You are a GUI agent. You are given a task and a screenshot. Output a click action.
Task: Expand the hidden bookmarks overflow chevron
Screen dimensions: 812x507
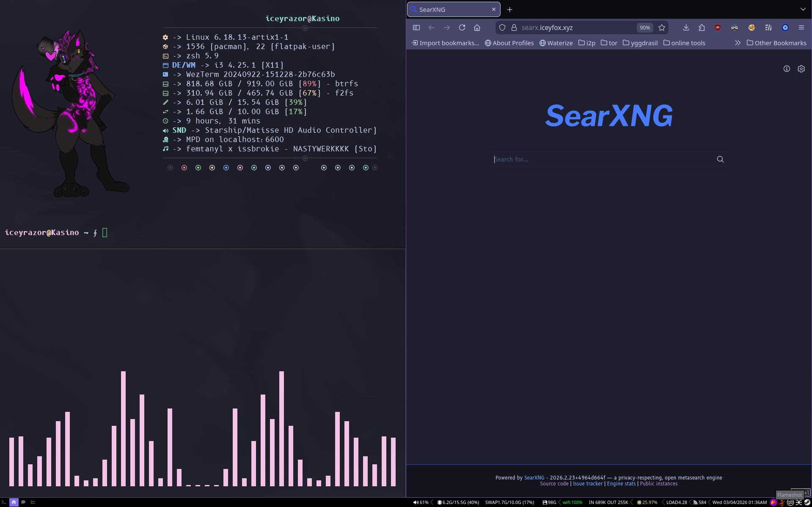pyautogui.click(x=738, y=43)
